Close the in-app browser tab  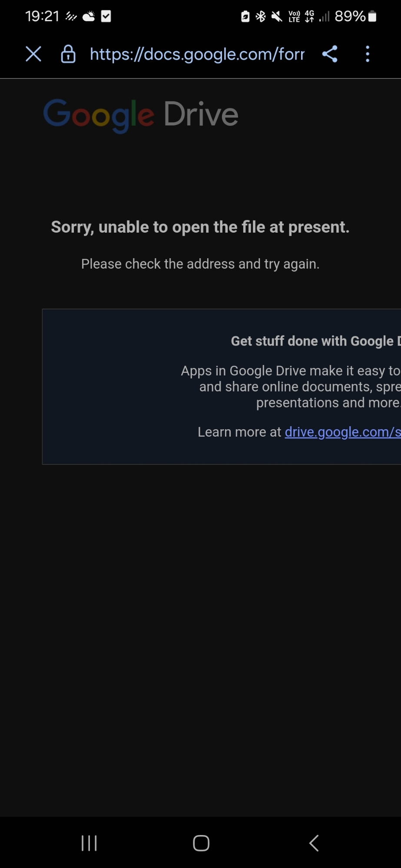tap(33, 54)
